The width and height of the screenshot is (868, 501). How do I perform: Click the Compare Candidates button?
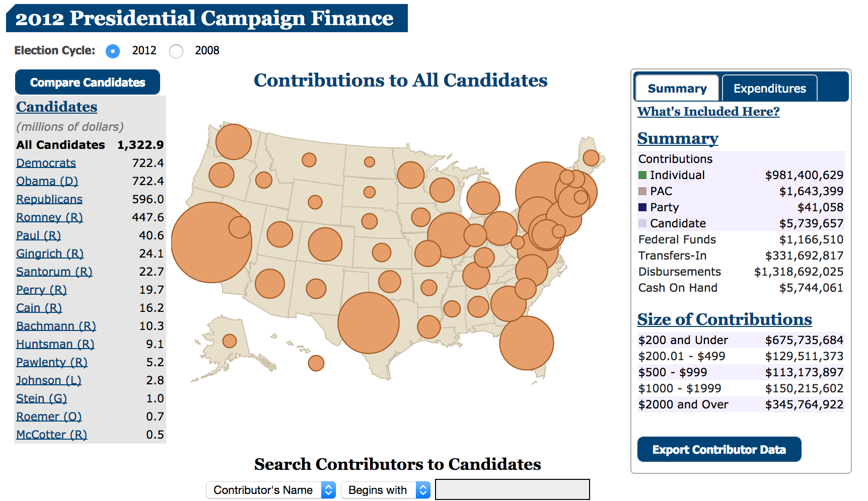pyautogui.click(x=88, y=82)
